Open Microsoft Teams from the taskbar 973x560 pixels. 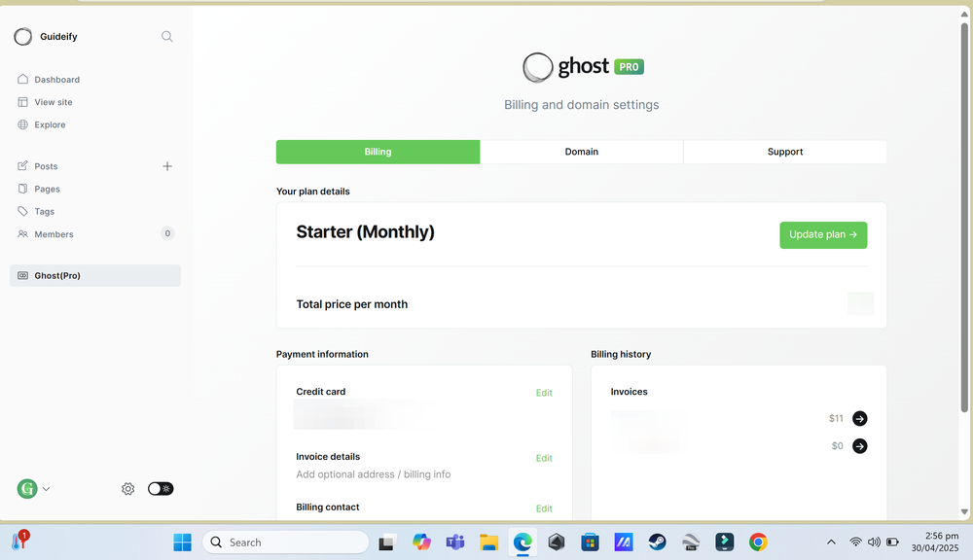click(x=454, y=542)
